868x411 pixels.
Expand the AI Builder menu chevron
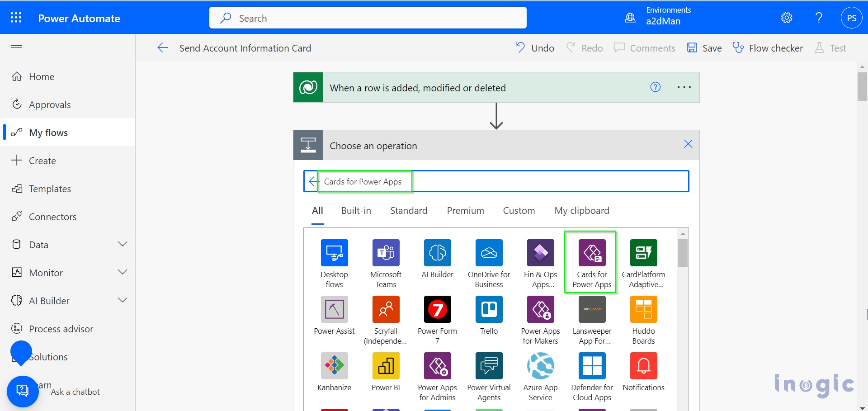point(123,300)
